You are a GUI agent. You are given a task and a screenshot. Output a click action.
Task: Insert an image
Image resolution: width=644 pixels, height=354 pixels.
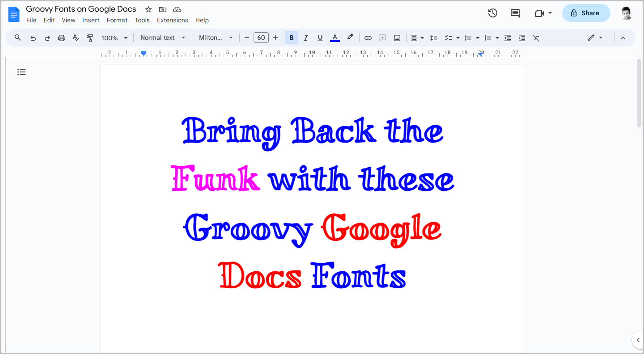[397, 38]
